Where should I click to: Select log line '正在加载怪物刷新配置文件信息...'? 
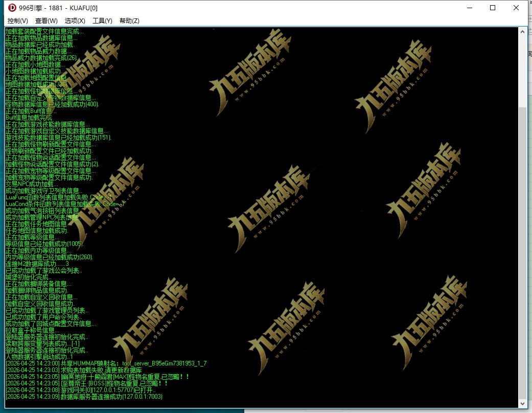pos(51,144)
